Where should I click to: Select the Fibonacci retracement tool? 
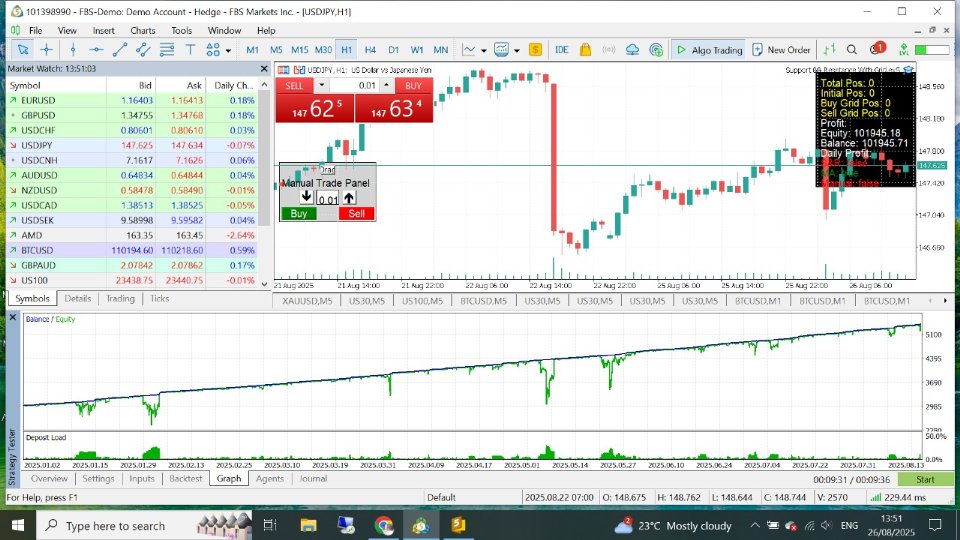coord(167,50)
